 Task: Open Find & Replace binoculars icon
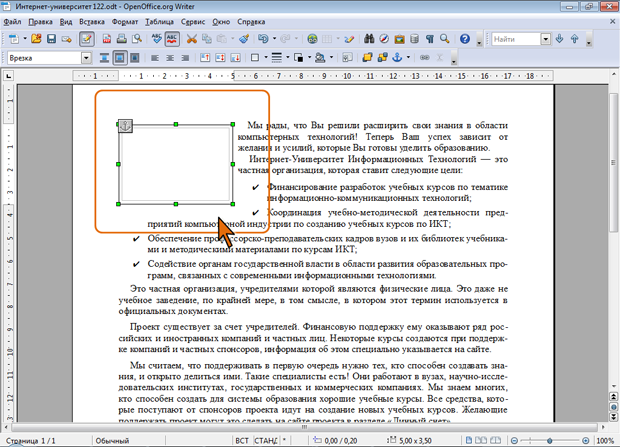368,39
